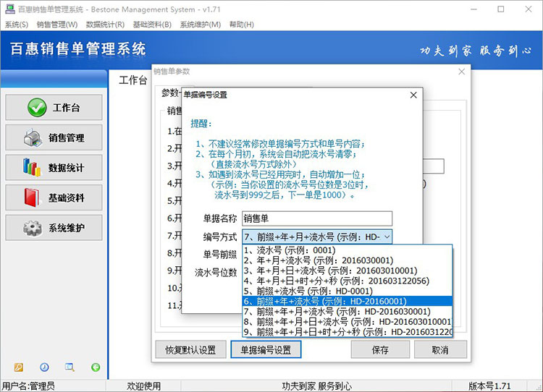The width and height of the screenshot is (543, 392).
Task: Open the 基础资料 sidebar button
Action: tap(54, 197)
